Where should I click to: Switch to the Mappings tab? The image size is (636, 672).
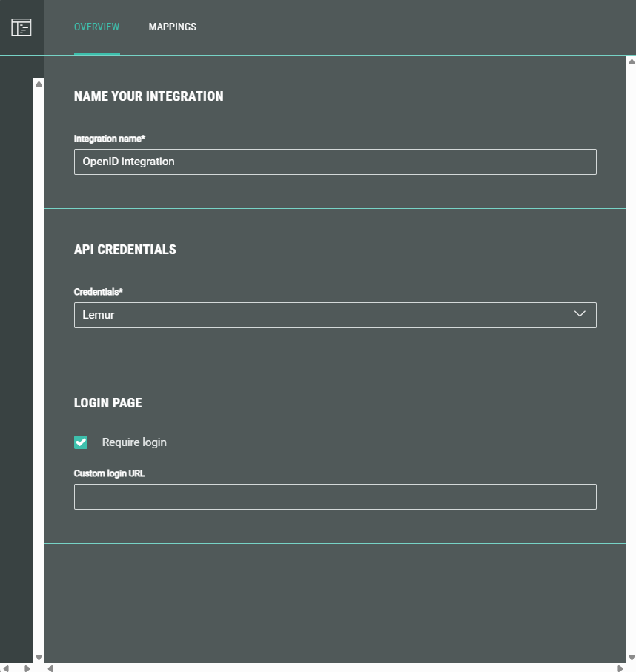point(172,27)
